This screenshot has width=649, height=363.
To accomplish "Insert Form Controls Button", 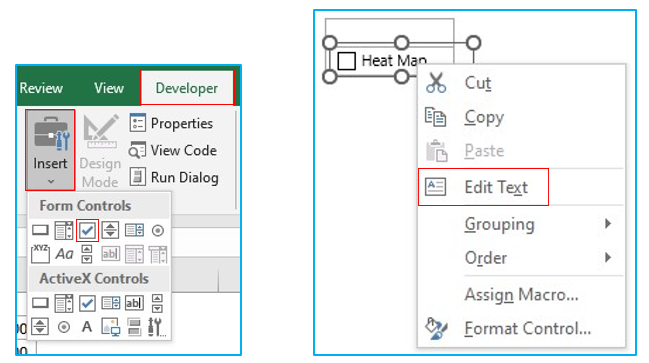I will coord(40,230).
